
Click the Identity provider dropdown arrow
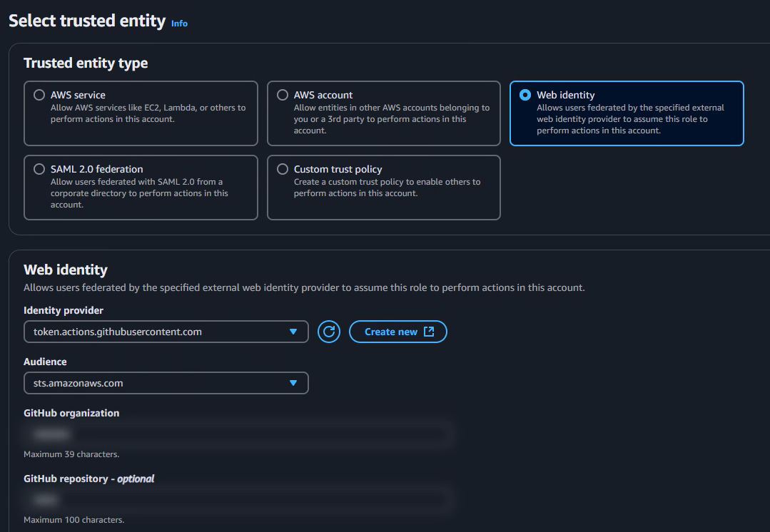pos(293,332)
